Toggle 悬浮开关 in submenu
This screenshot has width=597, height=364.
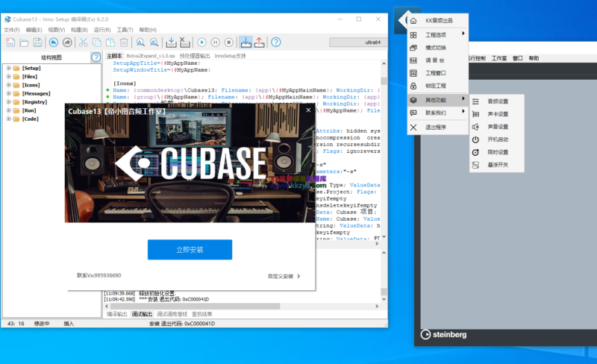click(497, 165)
